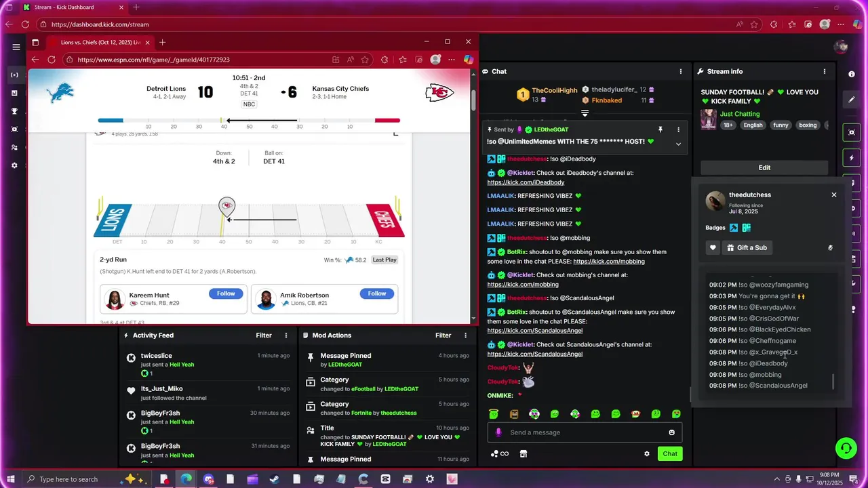868x488 pixels.
Task: Click TheCooliHighh on the chat leaderboard
Action: 555,90
